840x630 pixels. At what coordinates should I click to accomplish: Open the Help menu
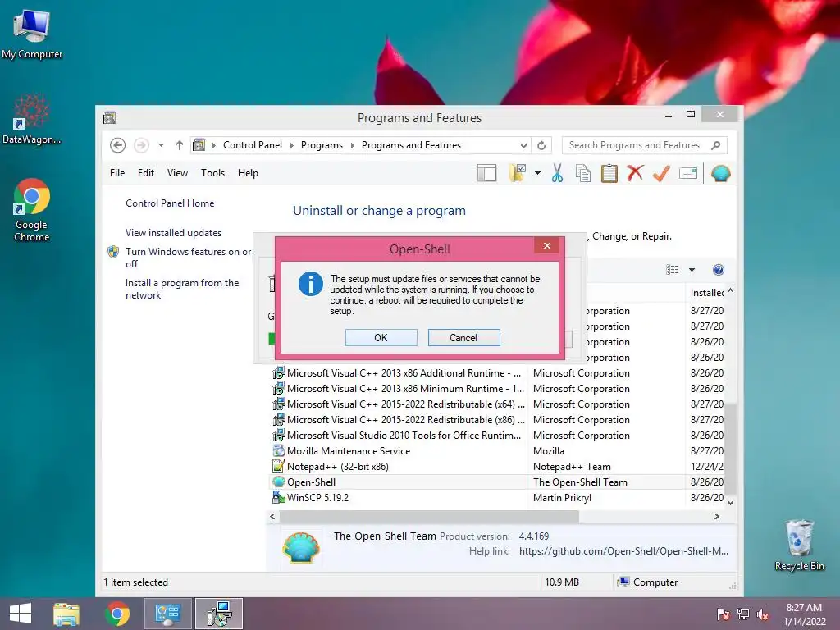248,173
